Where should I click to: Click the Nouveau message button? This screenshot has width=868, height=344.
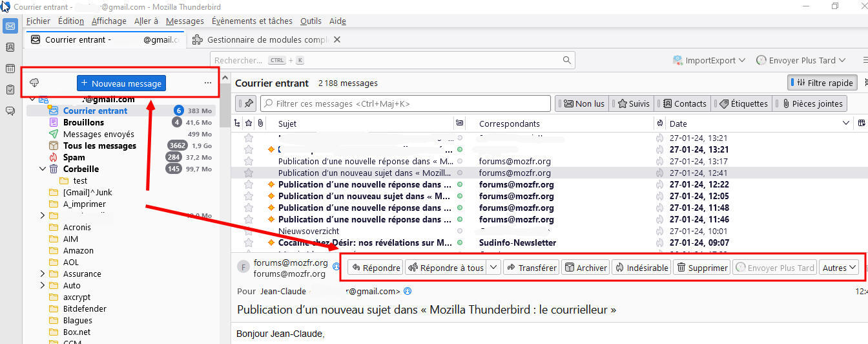click(x=121, y=83)
